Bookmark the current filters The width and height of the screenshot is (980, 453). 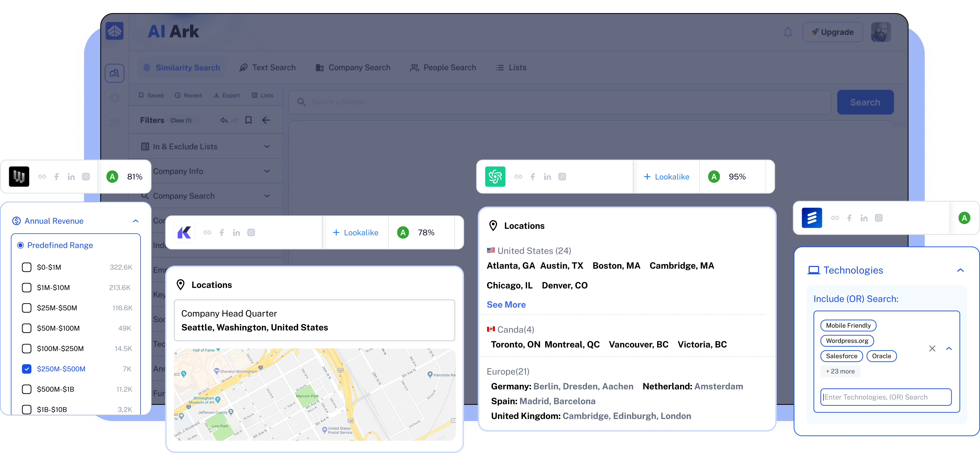click(x=248, y=121)
